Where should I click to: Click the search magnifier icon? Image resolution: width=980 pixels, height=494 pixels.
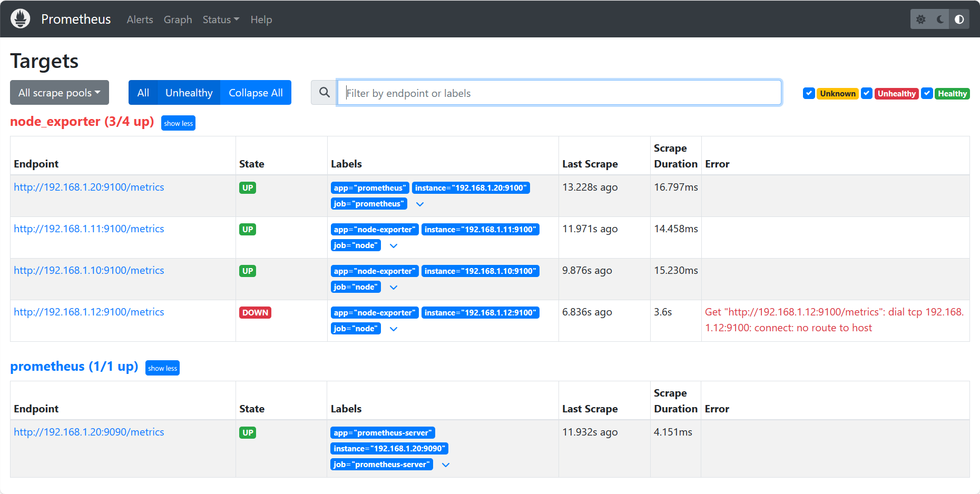[x=325, y=93]
